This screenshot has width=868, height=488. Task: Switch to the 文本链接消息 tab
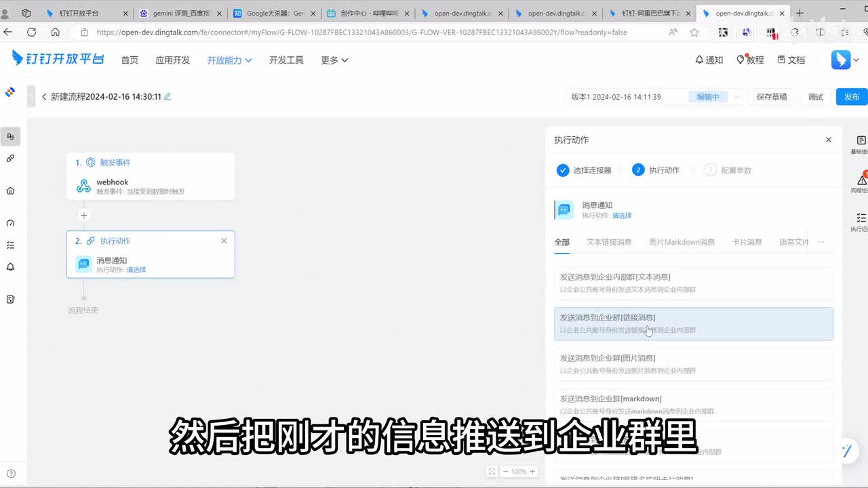pos(608,242)
